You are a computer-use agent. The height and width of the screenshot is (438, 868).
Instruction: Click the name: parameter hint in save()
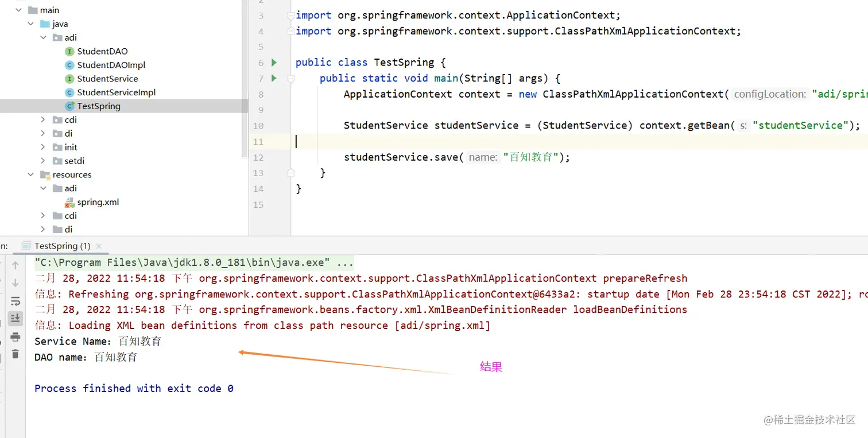point(483,157)
